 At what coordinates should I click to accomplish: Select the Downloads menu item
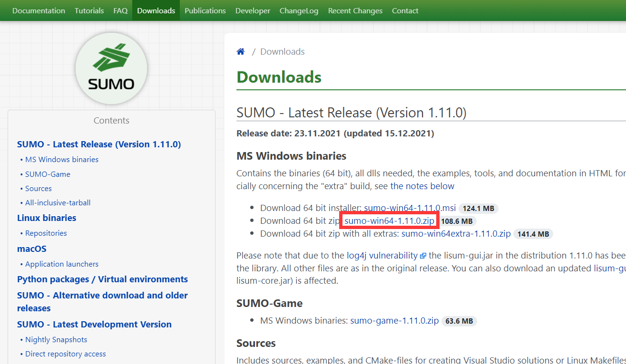click(x=156, y=10)
